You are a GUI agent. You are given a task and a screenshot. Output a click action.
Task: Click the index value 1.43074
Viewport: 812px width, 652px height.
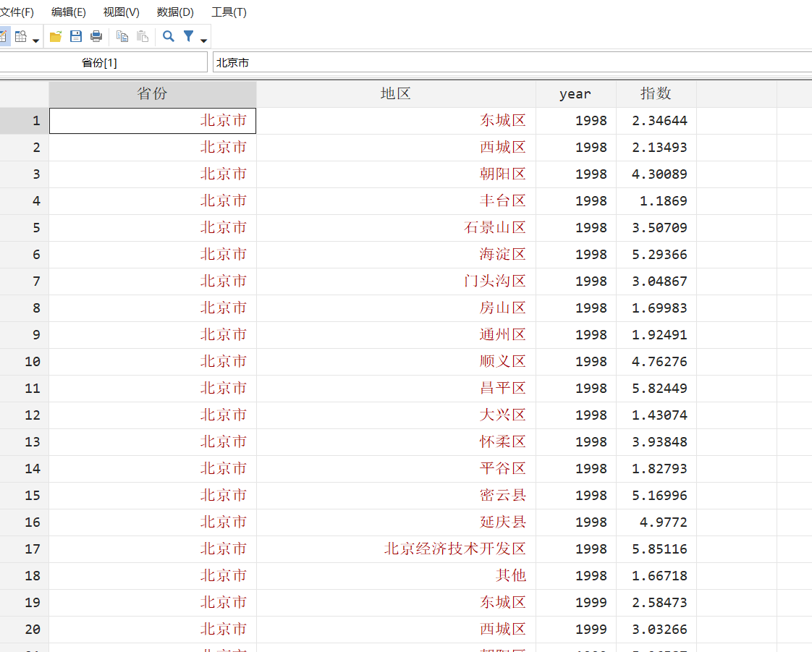click(656, 415)
